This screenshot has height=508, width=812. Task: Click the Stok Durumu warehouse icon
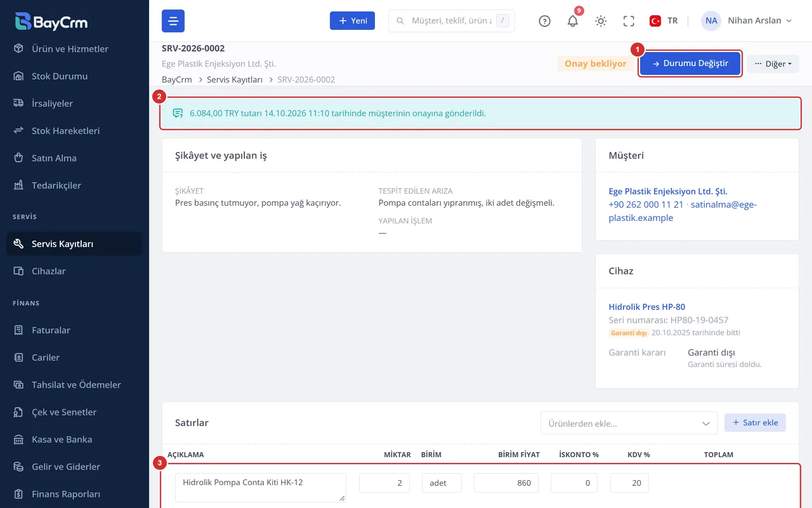coord(19,76)
